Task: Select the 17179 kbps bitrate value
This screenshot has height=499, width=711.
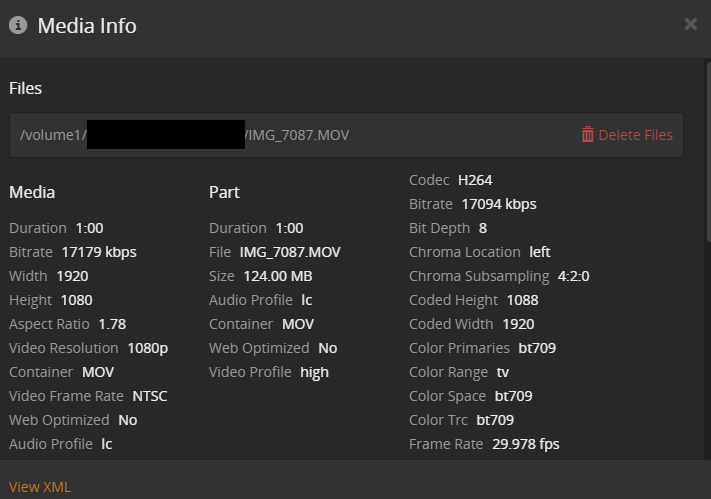Action: 99,252
